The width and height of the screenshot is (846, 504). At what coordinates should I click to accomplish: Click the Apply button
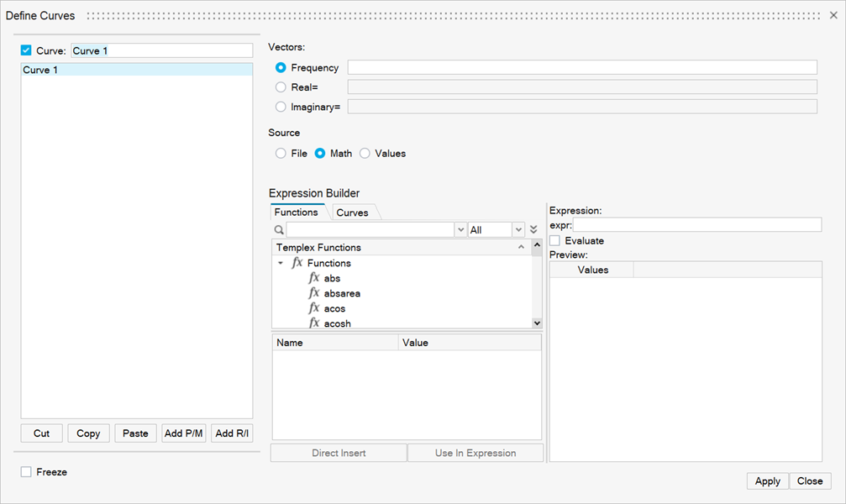[767, 481]
